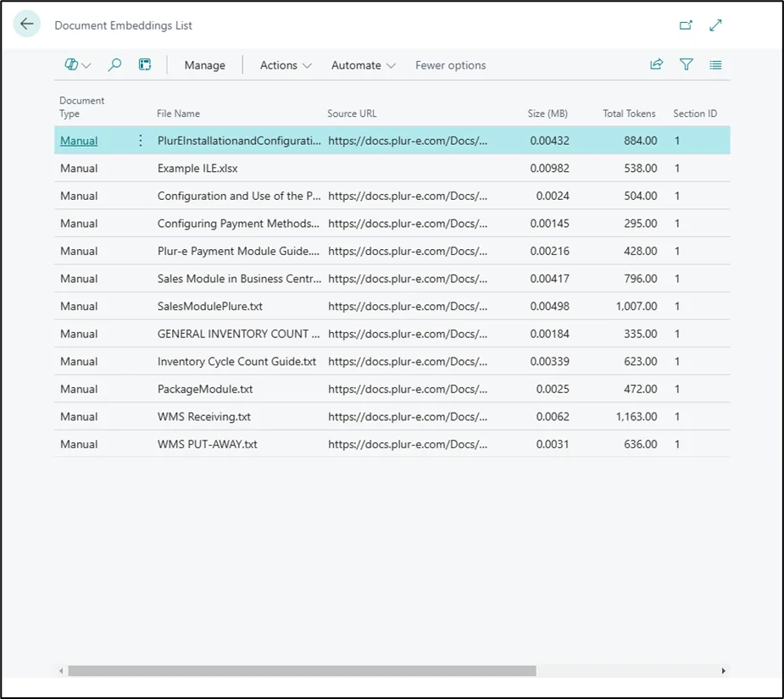
Task: Open the Manual link in first row
Action: (x=79, y=141)
